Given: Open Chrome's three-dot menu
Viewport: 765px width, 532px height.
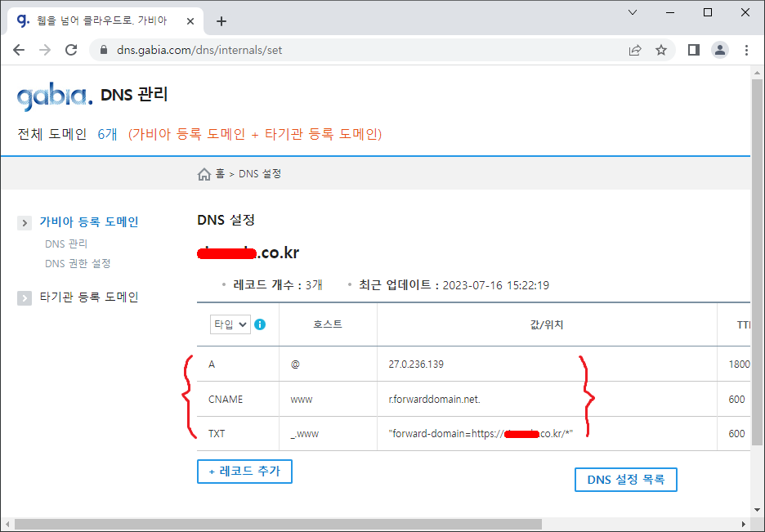Looking at the screenshot, I should coord(746,50).
